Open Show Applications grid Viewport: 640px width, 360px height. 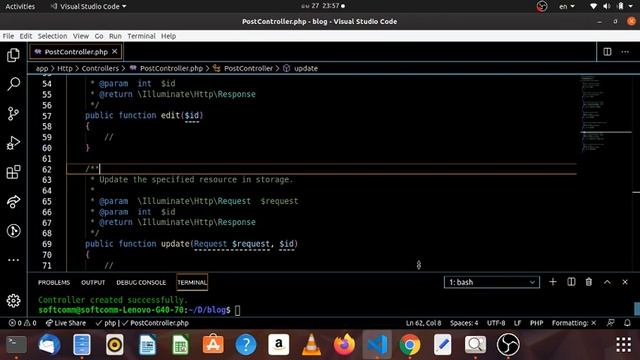pyautogui.click(x=623, y=345)
